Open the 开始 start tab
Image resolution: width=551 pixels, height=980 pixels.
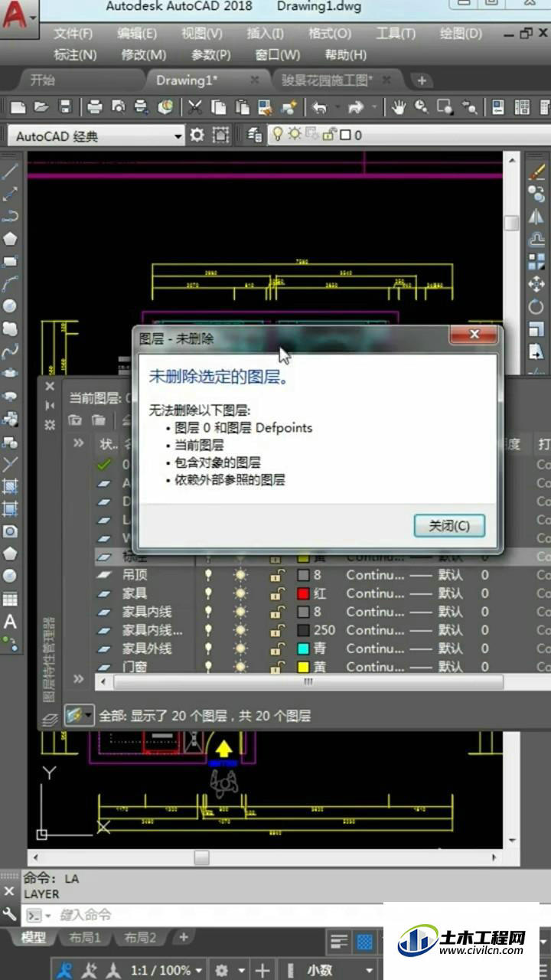43,80
